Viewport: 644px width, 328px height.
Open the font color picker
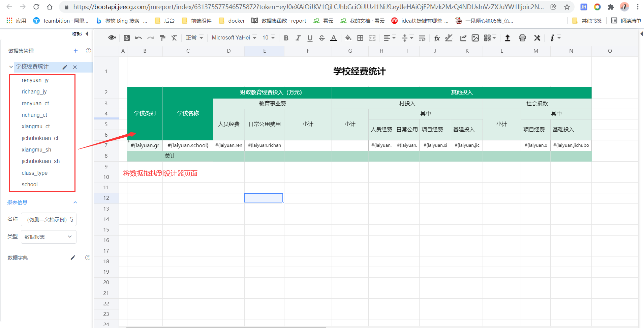coord(334,38)
